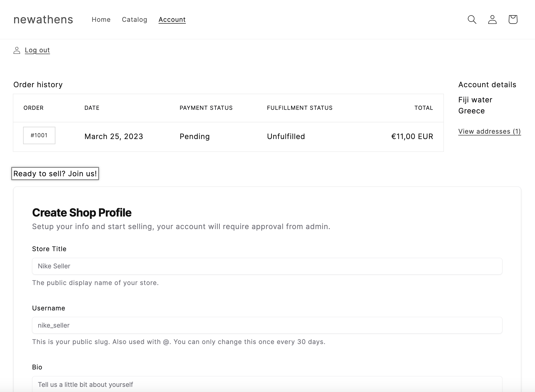Viewport: 535px width, 392px height.
Task: Open the Catalog menu item
Action: click(x=134, y=19)
